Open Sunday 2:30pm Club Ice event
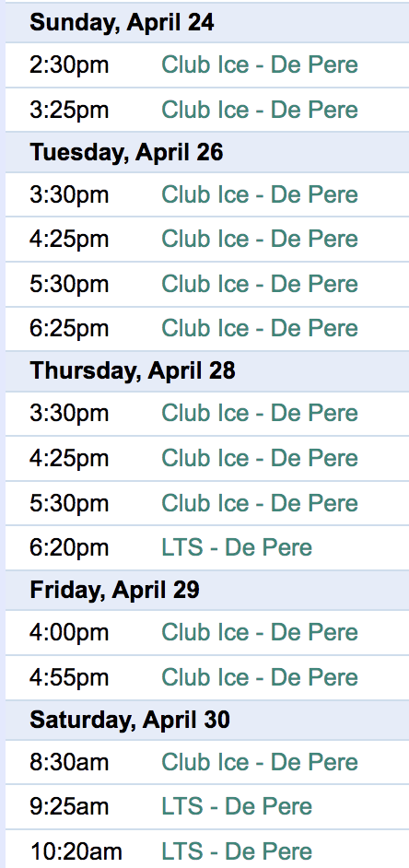 coord(260,65)
